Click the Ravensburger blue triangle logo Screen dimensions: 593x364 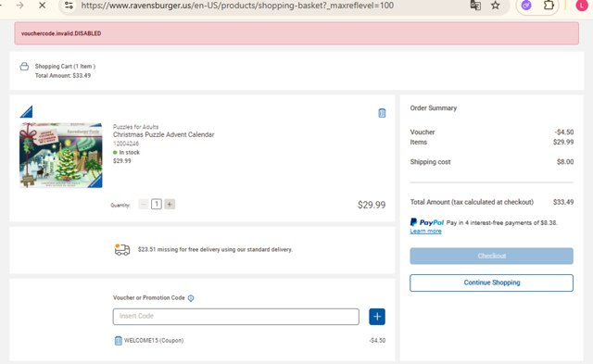(x=27, y=111)
